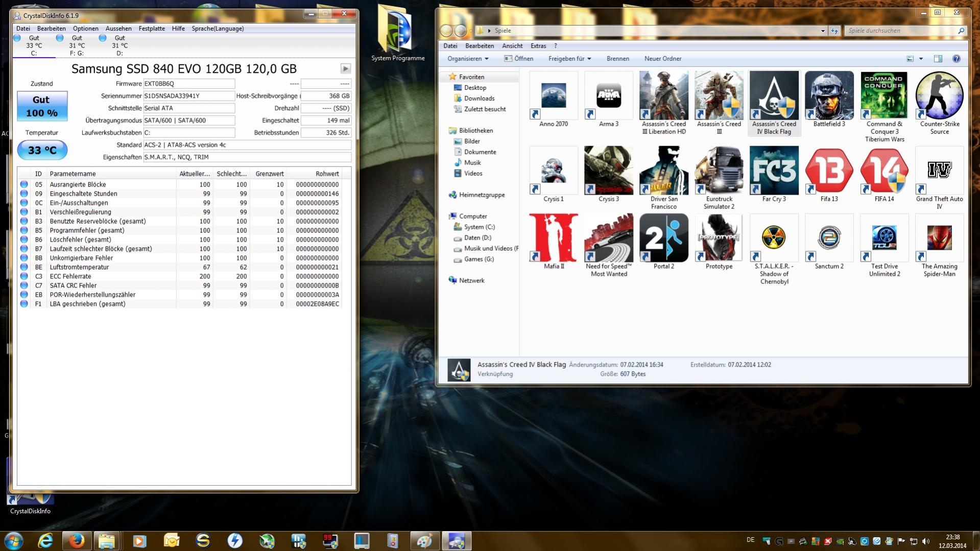Open the Optionen menu in CrystalDiskInfo
The height and width of the screenshot is (551, 980).
pyautogui.click(x=85, y=29)
